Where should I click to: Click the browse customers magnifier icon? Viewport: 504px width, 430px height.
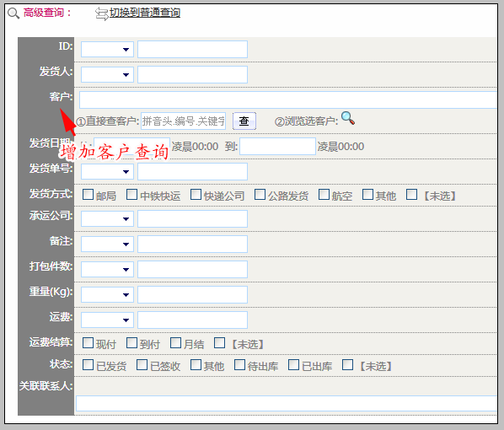tap(348, 118)
